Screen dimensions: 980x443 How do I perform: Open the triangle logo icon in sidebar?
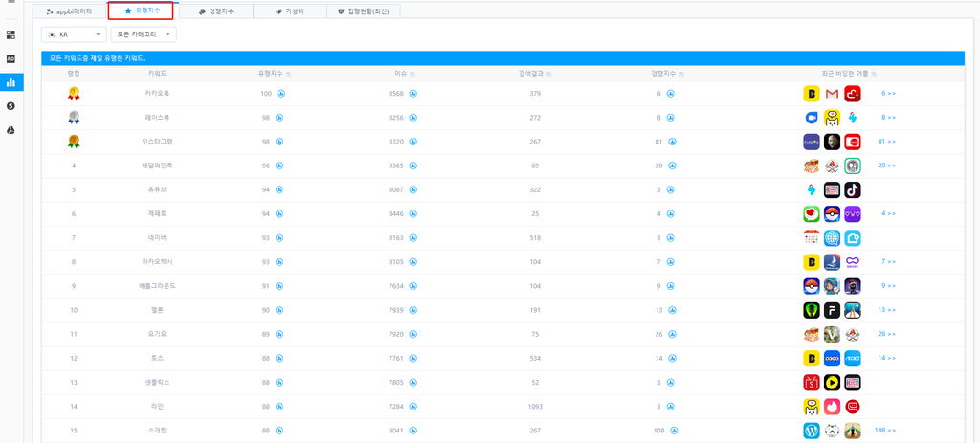[11, 130]
